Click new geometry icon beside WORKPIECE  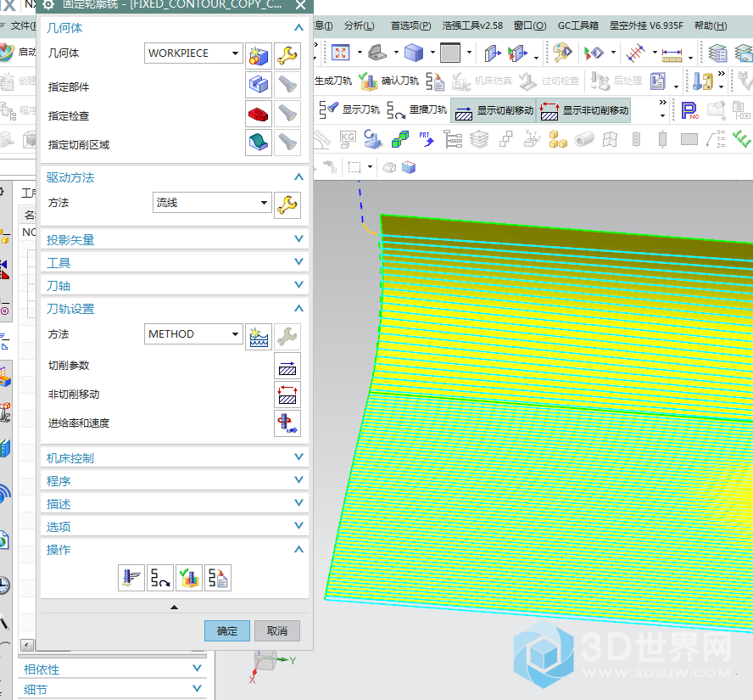tap(259, 56)
